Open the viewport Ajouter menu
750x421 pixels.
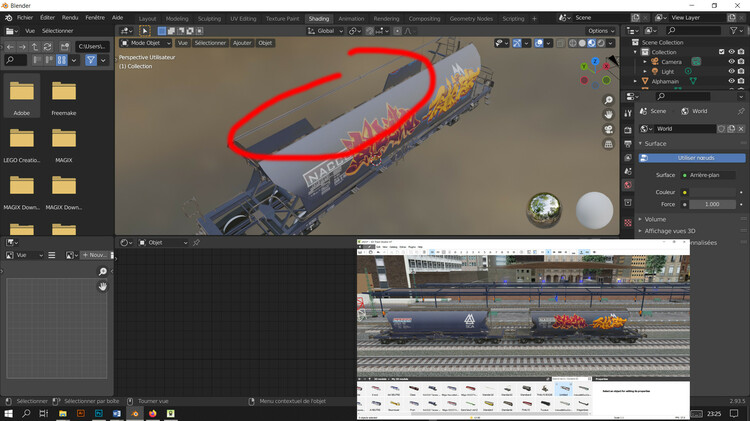(x=242, y=43)
